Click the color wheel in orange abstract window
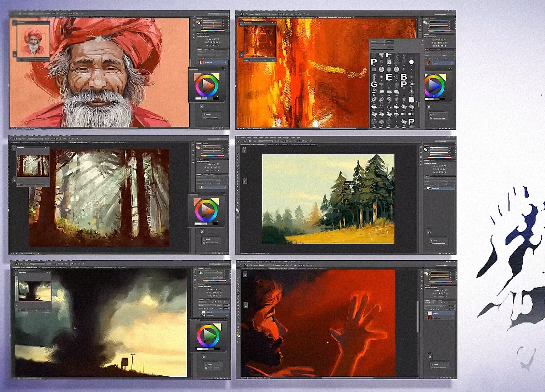The height and width of the screenshot is (392, 545). click(x=435, y=86)
